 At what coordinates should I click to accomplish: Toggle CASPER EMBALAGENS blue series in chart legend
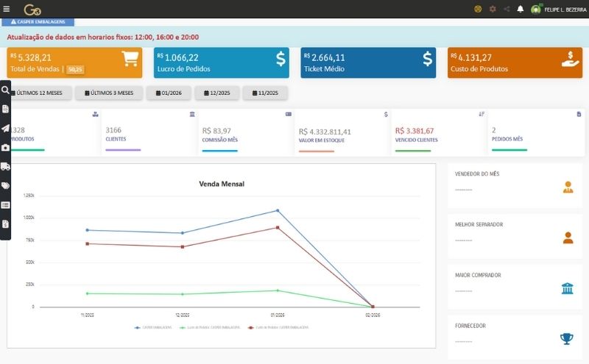[x=154, y=326]
